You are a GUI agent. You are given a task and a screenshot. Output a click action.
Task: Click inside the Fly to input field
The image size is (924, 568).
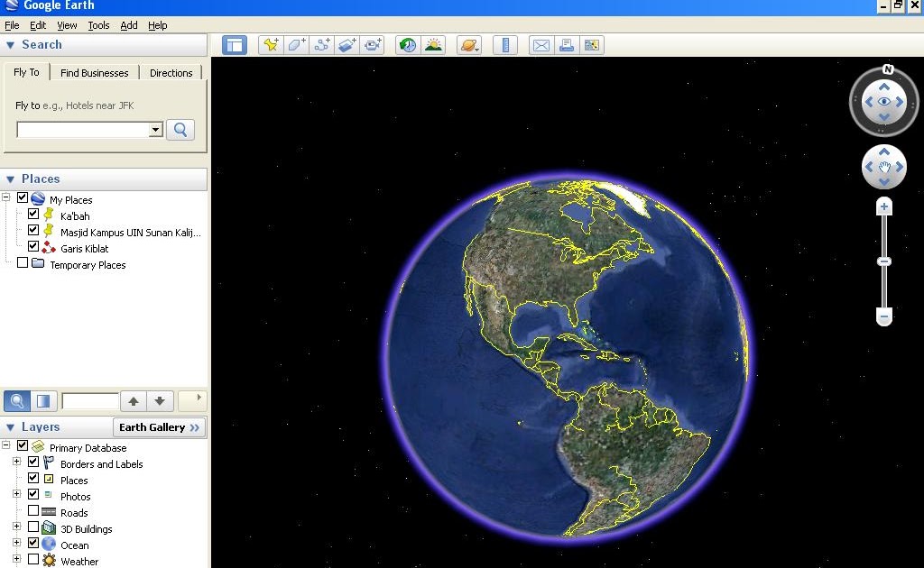click(83, 130)
